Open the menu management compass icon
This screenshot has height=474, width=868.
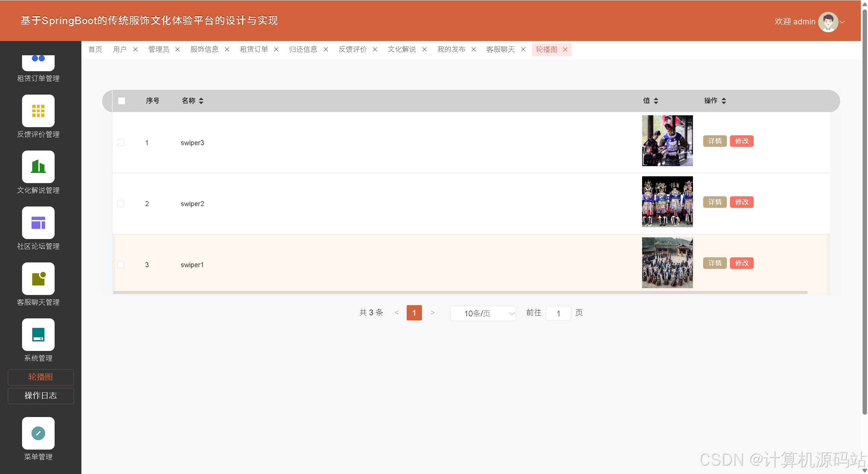[38, 433]
